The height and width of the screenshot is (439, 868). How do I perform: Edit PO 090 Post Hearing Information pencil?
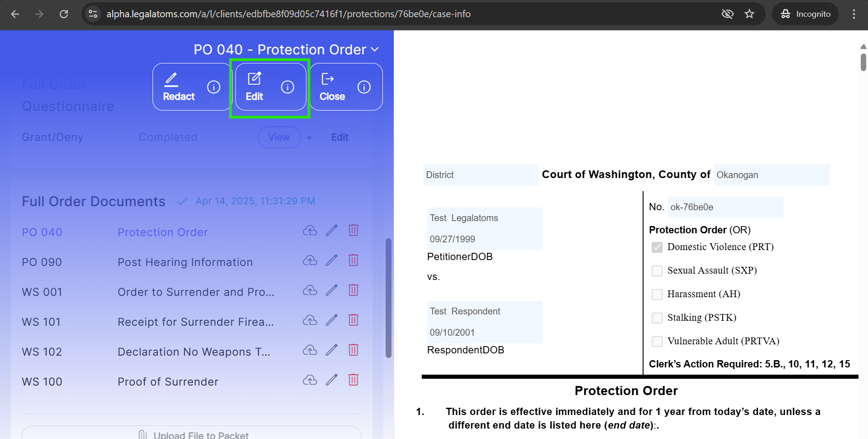[x=332, y=261]
